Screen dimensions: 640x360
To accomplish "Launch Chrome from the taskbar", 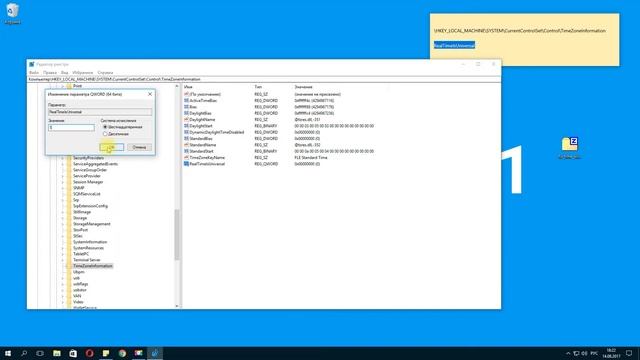I will coord(122,353).
